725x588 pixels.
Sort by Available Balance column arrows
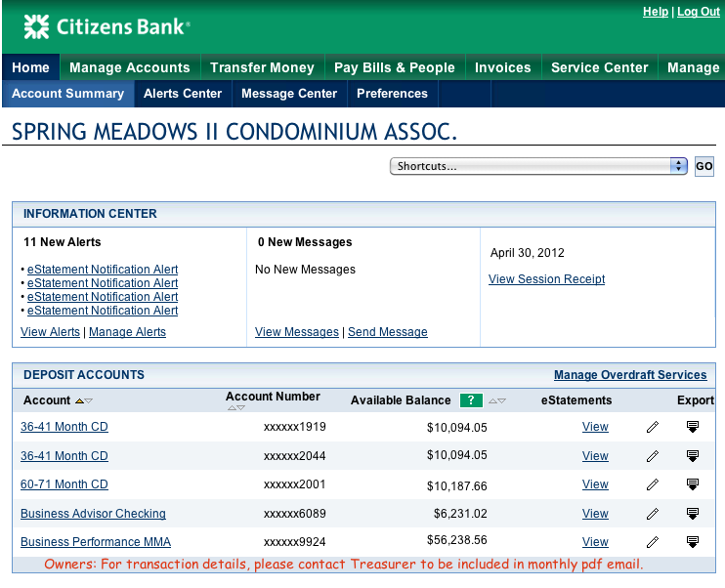[x=497, y=400]
